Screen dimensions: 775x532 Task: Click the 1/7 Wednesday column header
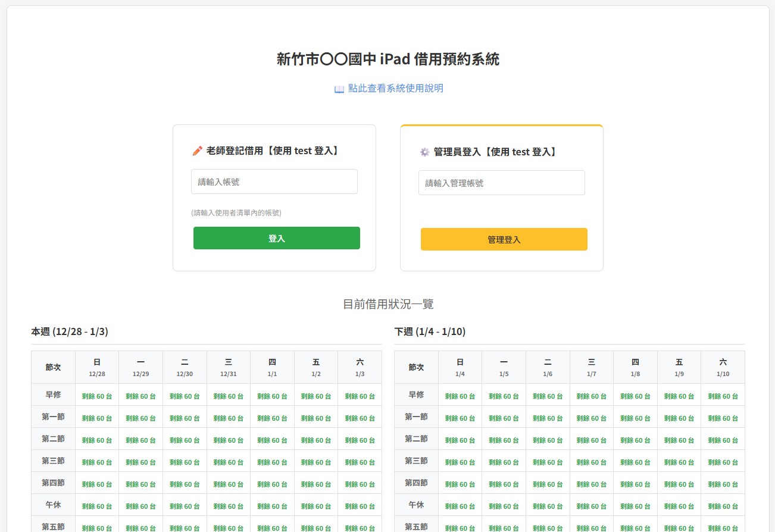[592, 367]
